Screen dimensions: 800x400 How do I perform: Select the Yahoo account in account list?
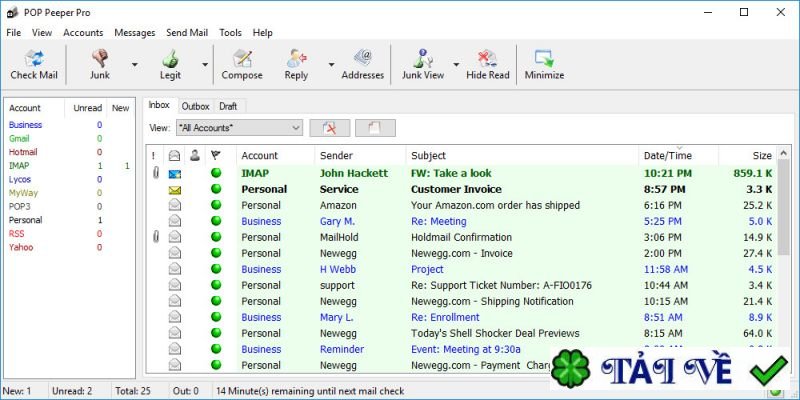(x=21, y=247)
